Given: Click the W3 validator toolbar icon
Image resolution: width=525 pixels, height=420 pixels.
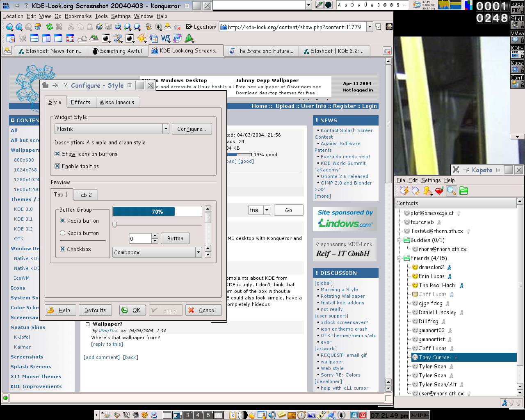Looking at the screenshot, I should click(166, 38).
